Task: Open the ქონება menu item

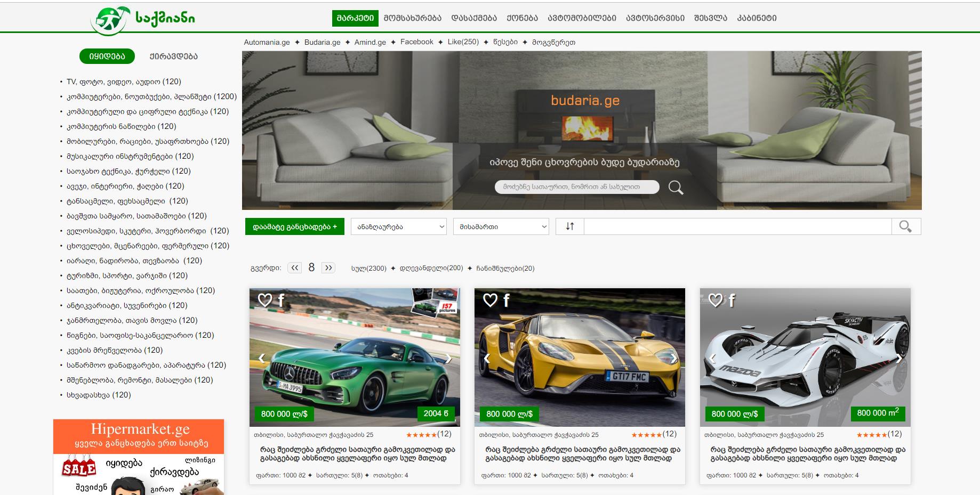Action: click(x=523, y=18)
